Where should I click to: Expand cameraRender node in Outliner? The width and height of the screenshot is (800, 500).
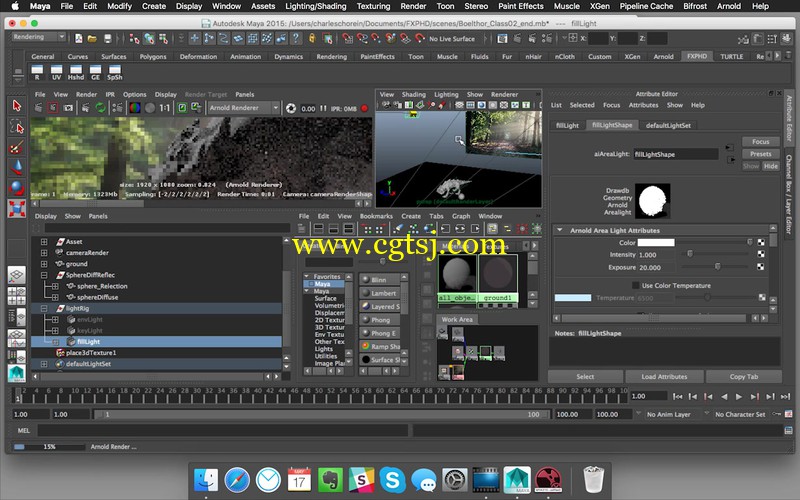(44, 253)
